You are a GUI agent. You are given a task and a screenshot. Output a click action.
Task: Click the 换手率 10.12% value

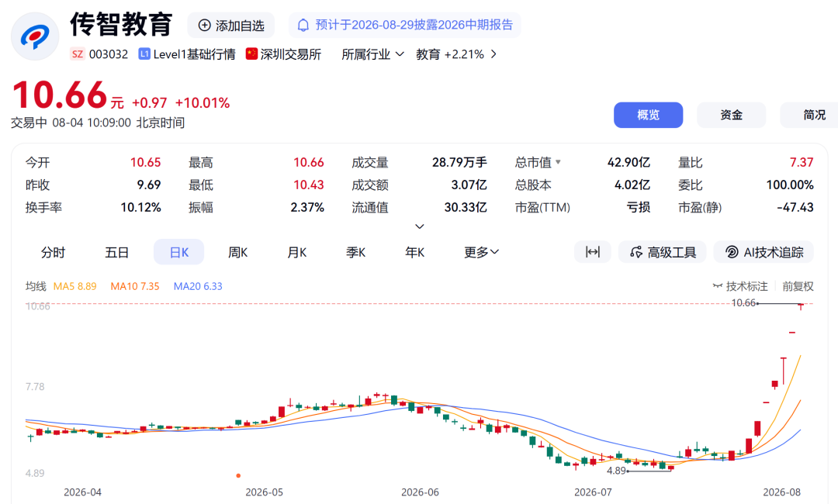tap(140, 207)
